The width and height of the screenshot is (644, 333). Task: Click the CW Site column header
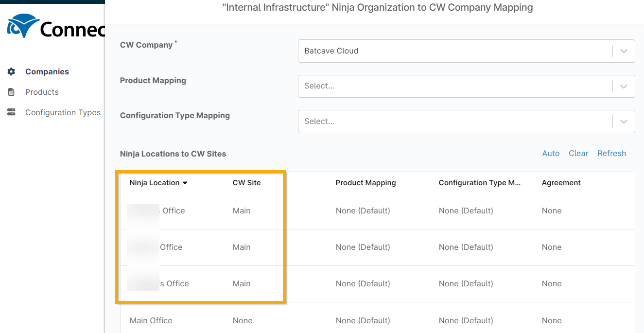[x=246, y=183]
